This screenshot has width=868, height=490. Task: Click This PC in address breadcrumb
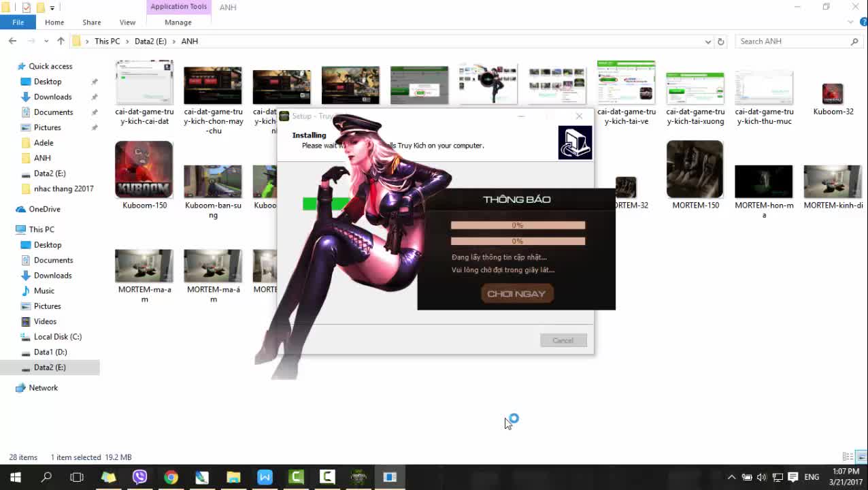coord(107,42)
